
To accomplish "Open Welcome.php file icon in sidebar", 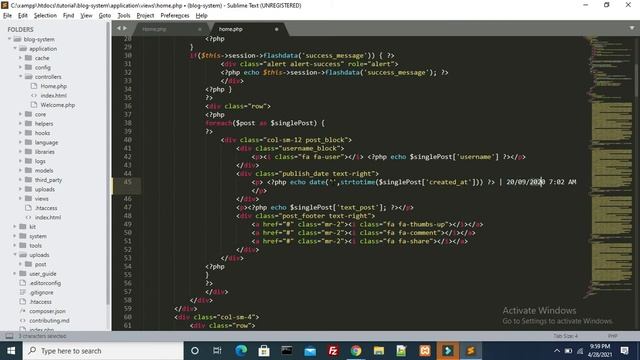I will [x=34, y=105].
